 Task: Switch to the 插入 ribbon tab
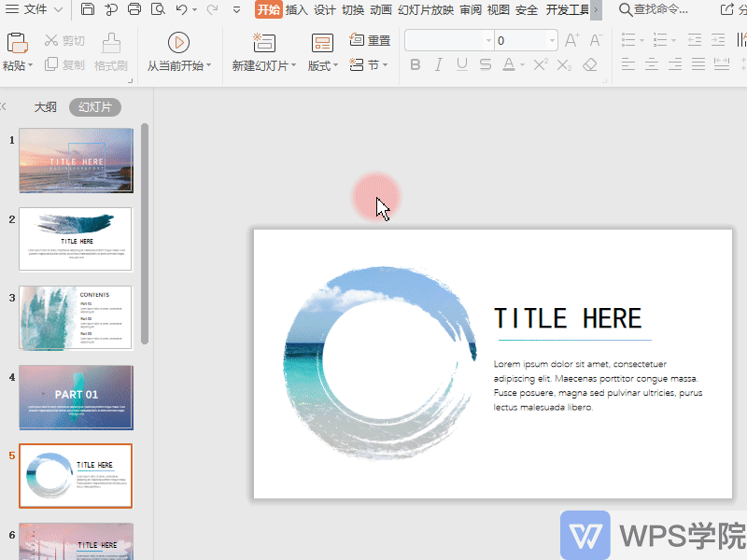pyautogui.click(x=297, y=10)
